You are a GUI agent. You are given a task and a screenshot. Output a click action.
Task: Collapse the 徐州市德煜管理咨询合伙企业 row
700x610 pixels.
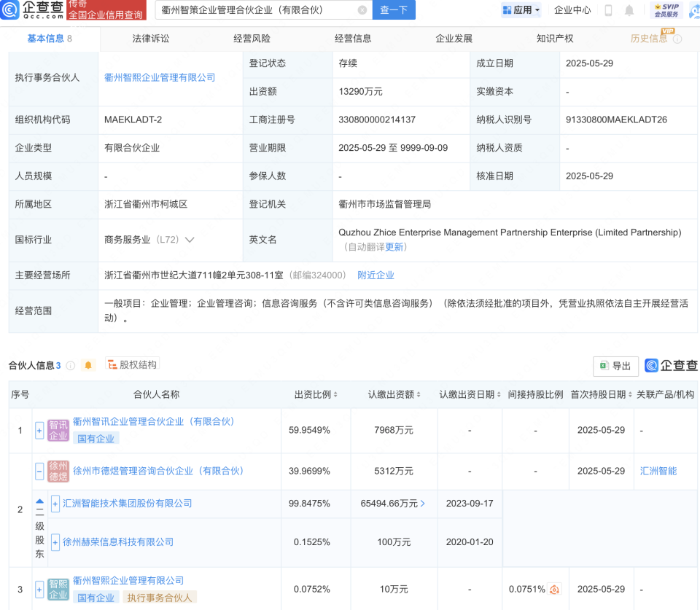(39, 472)
